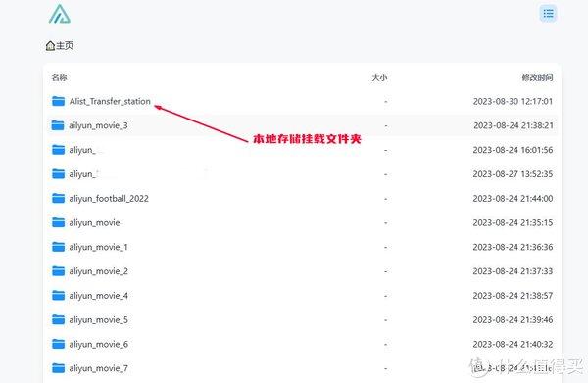Click folder icon of aliyun_movie_5
The height and width of the screenshot is (383, 588).
tap(58, 319)
